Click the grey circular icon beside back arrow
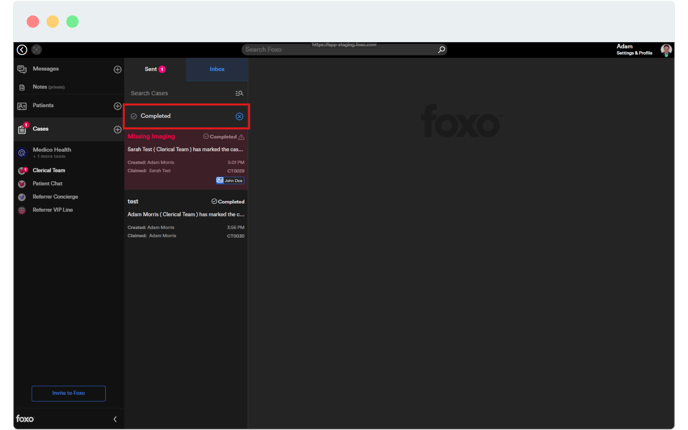688x430 pixels. coord(37,50)
